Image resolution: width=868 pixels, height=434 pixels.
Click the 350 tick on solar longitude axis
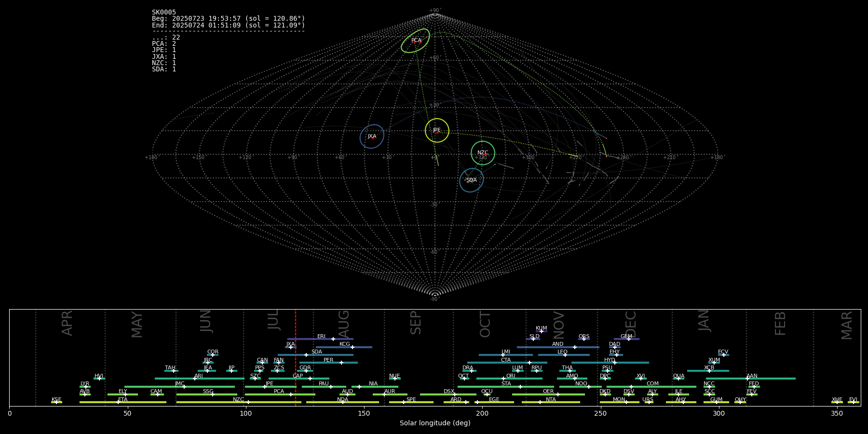(x=837, y=413)
